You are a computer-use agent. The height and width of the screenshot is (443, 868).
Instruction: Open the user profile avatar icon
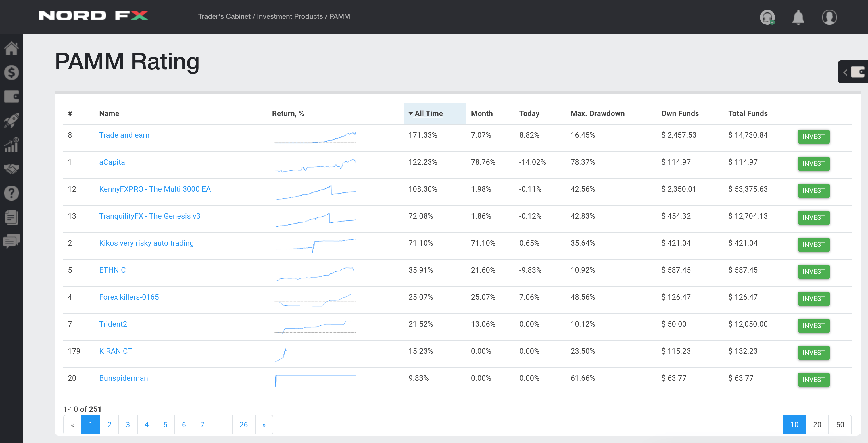tap(829, 17)
